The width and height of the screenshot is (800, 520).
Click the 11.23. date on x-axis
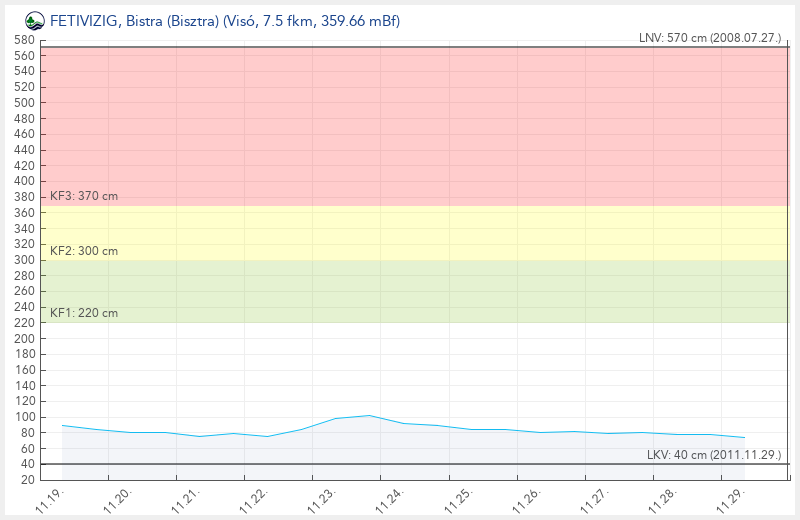tap(322, 500)
